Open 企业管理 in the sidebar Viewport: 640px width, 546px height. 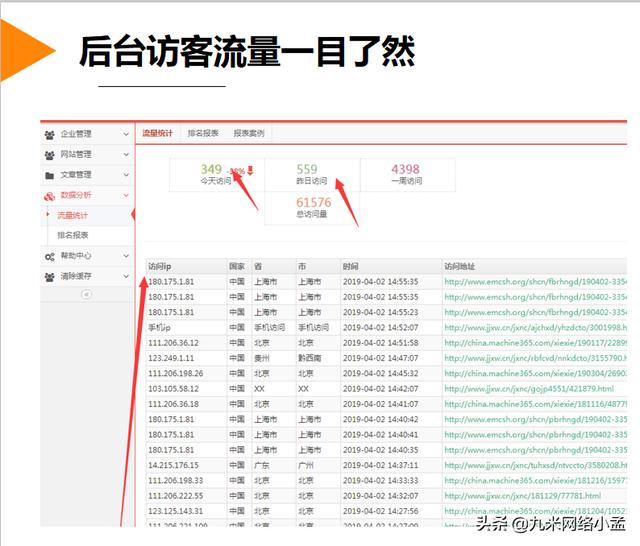point(87,134)
